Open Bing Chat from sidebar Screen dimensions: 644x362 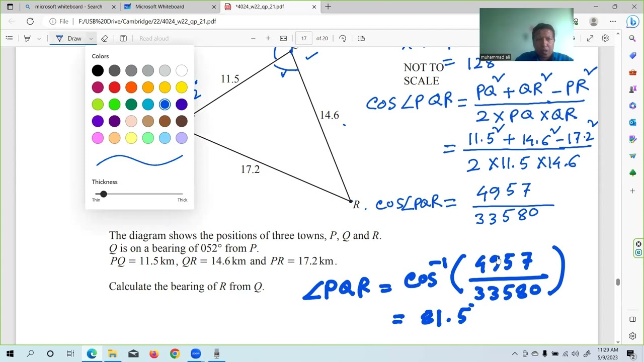coord(632,22)
